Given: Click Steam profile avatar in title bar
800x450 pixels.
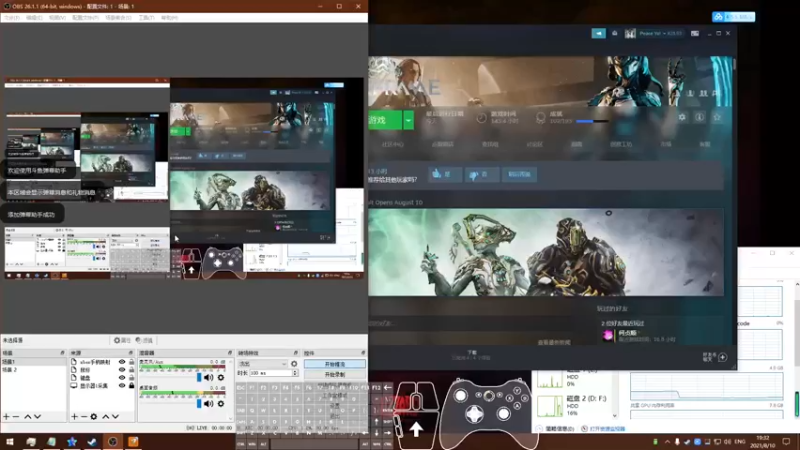Looking at the screenshot, I should tap(630, 33).
